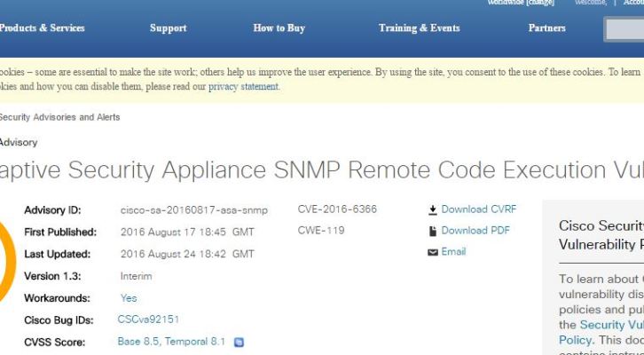The width and height of the screenshot is (644, 355).
Task: Select the CWE-119 text
Action: (321, 231)
